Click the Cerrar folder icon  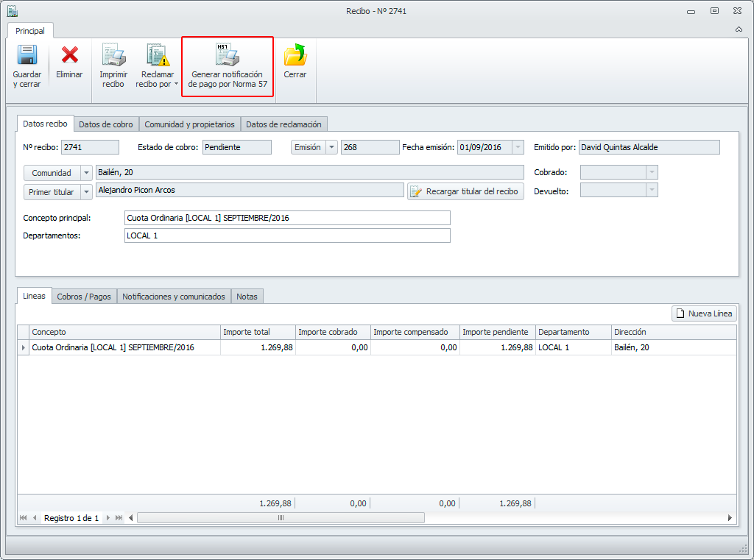(x=295, y=54)
